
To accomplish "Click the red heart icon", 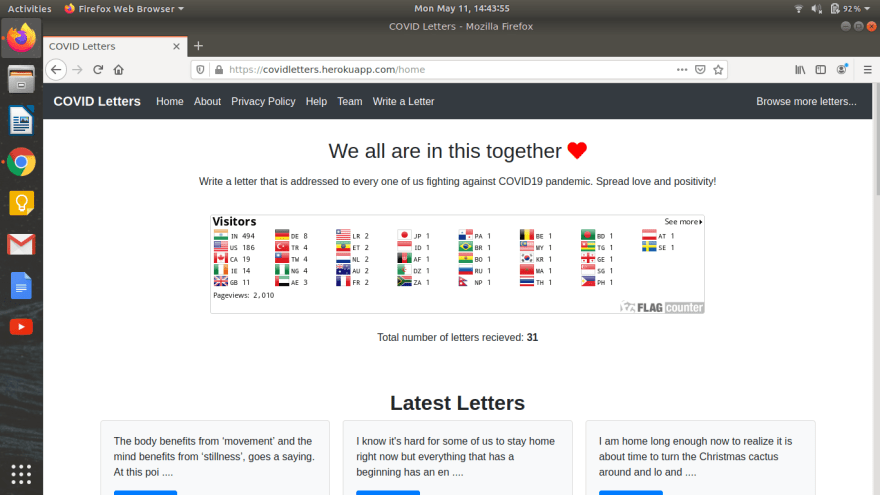I will [x=577, y=150].
